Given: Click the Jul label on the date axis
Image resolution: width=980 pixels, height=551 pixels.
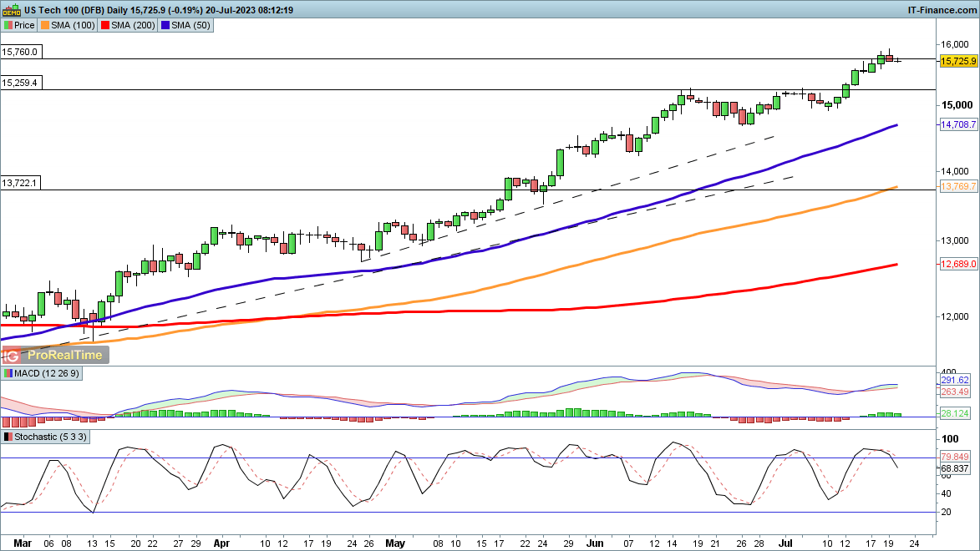Looking at the screenshot, I should [785, 543].
